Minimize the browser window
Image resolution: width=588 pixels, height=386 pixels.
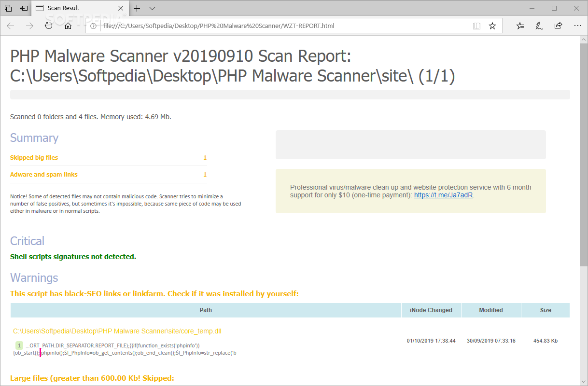click(532, 8)
